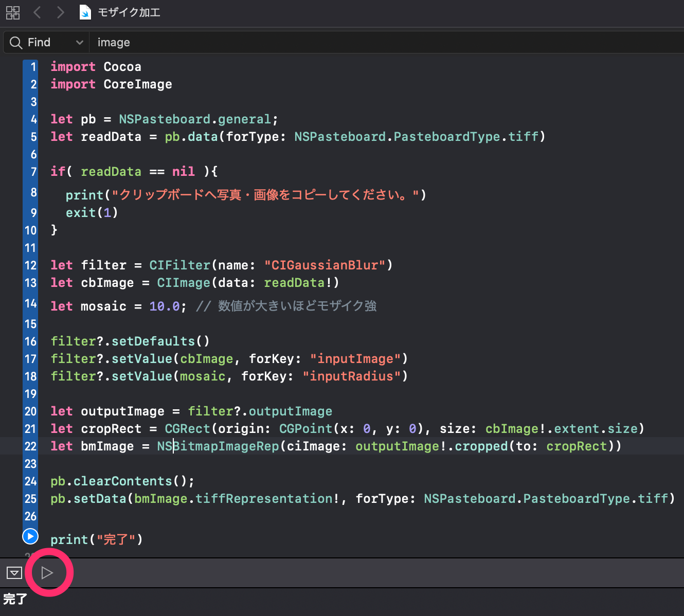Click tiffRepresentation on line 25

pos(264,499)
